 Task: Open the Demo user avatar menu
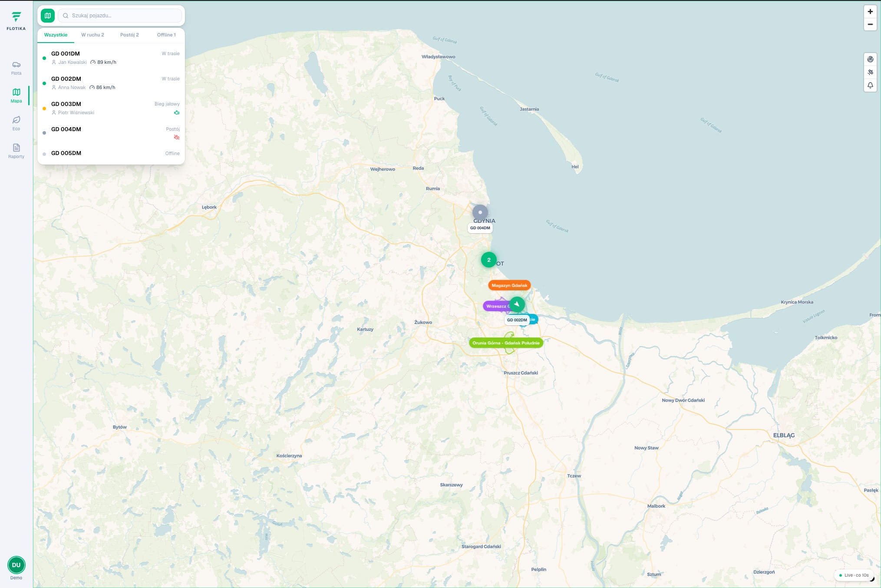point(16,565)
